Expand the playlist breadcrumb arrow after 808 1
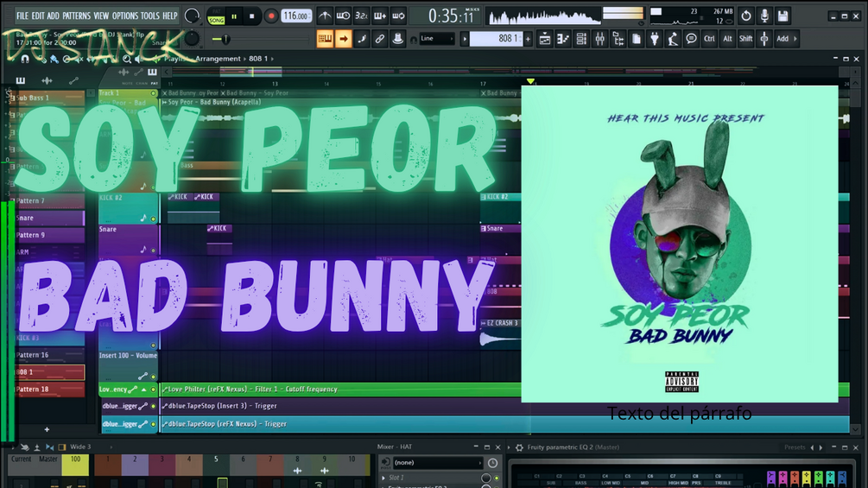Viewport: 868px width, 488px height. 272,59
